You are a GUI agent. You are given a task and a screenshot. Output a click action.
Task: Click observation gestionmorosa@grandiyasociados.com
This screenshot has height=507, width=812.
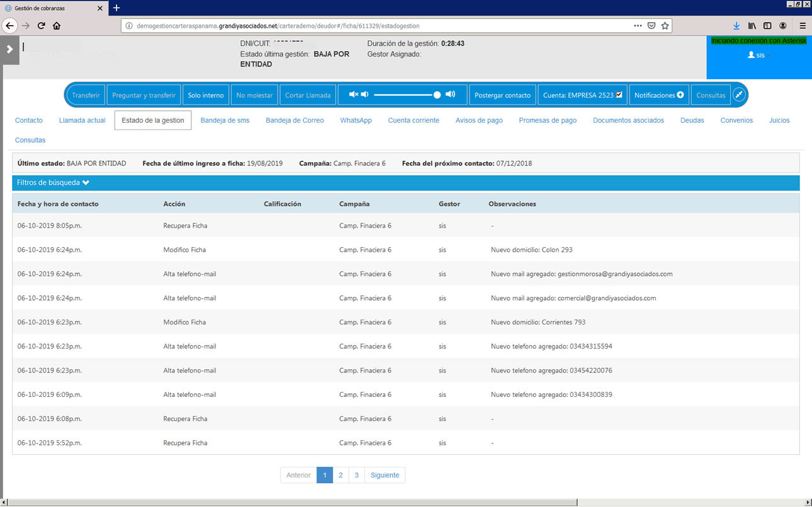coord(582,274)
